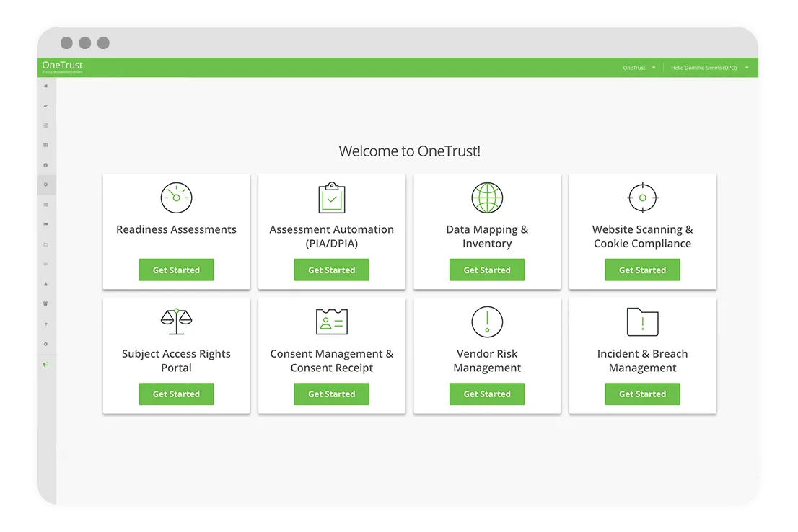Click the Website Scanning crosshair icon

click(642, 198)
